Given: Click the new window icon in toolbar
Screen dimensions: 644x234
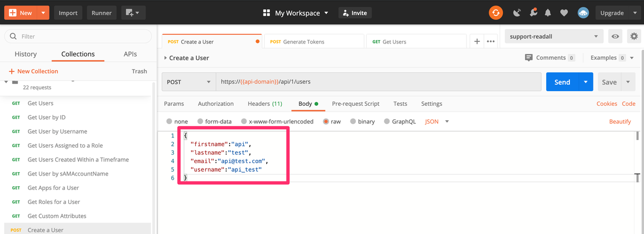Looking at the screenshot, I should point(133,13).
